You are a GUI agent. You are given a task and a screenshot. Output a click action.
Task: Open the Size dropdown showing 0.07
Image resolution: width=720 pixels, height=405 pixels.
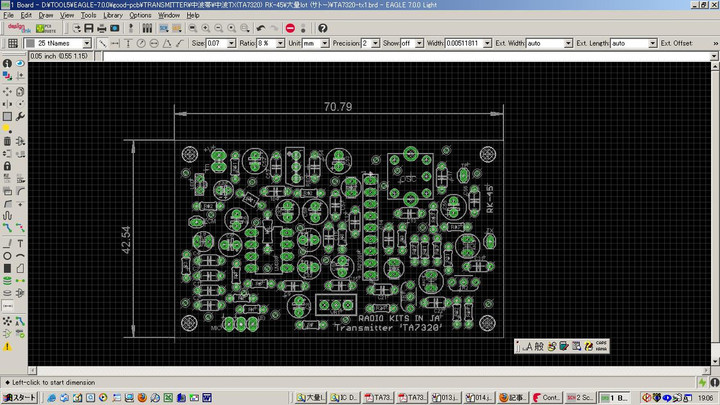(230, 44)
